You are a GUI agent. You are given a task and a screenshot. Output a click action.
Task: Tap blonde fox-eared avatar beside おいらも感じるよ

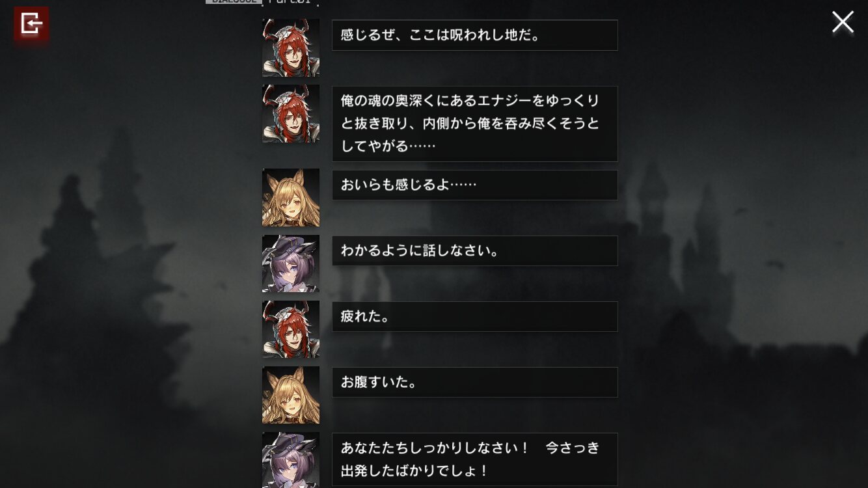pyautogui.click(x=291, y=198)
